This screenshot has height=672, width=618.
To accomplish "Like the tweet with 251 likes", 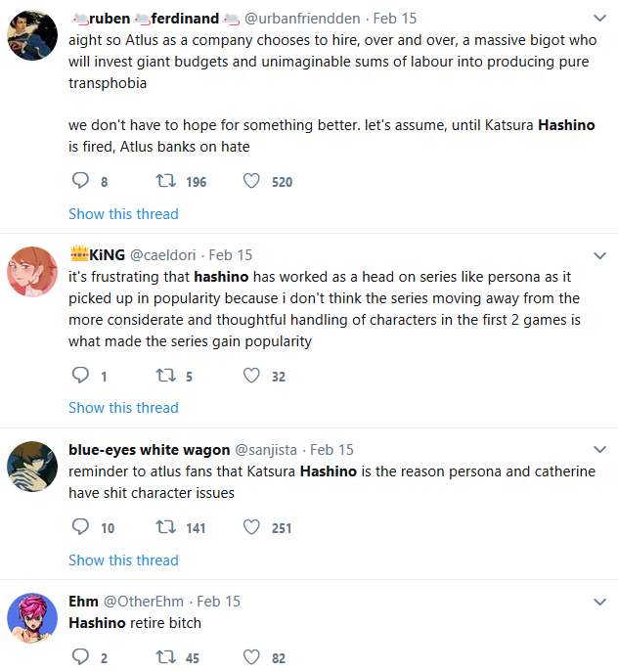I will (251, 527).
